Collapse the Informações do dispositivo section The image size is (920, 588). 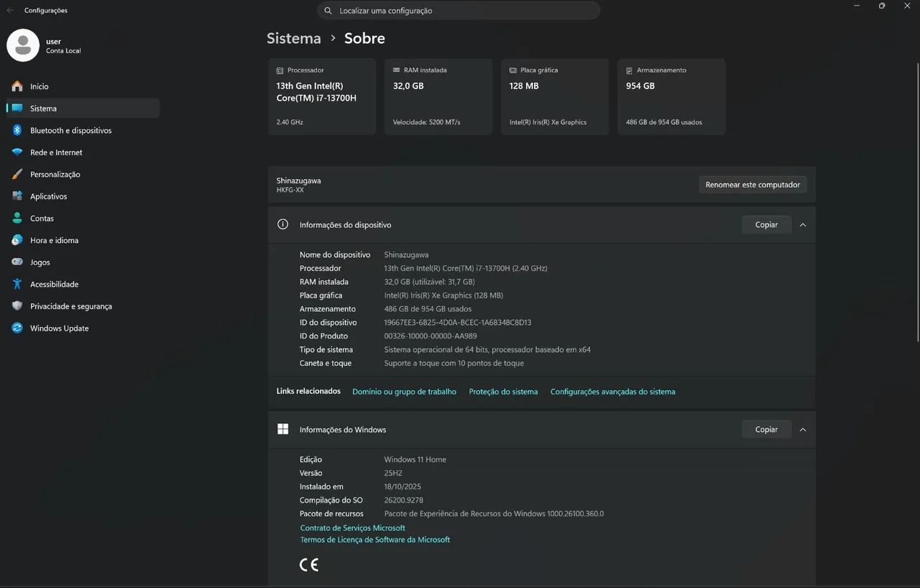(x=803, y=225)
